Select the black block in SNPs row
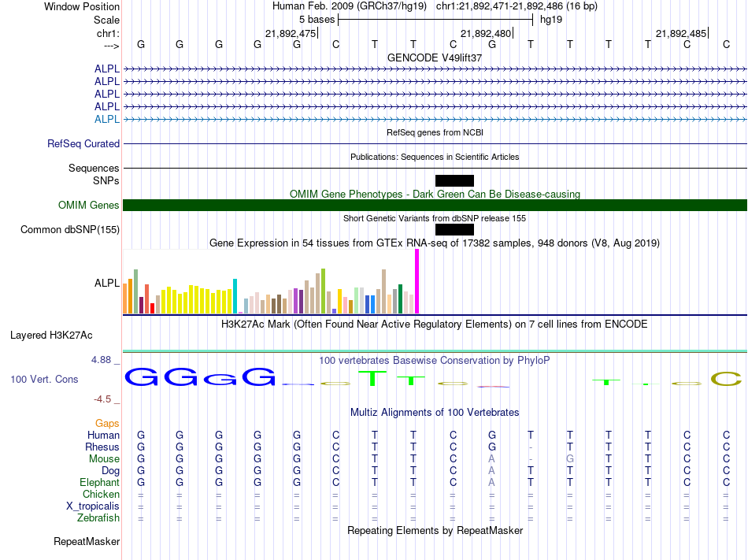 tap(454, 181)
